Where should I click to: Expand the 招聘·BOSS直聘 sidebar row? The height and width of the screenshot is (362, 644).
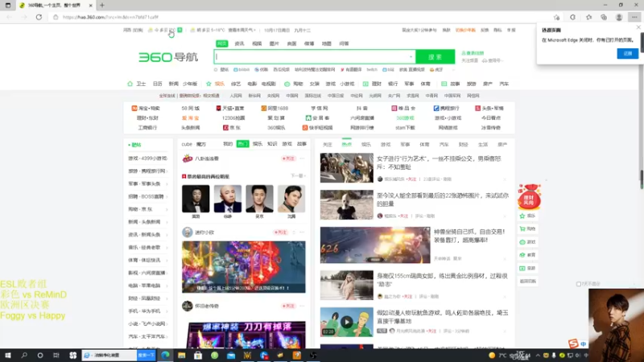(x=148, y=196)
